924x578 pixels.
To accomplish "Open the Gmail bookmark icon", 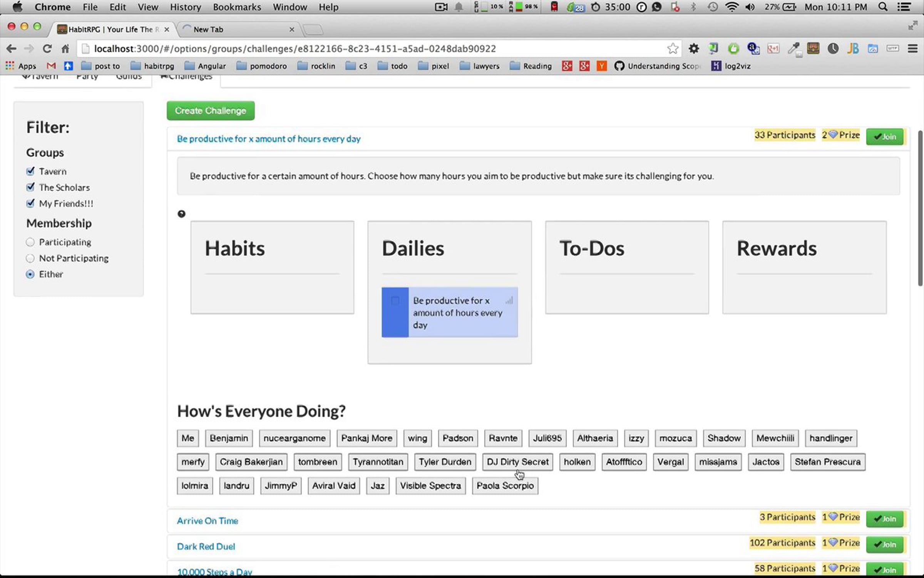I will tap(51, 66).
